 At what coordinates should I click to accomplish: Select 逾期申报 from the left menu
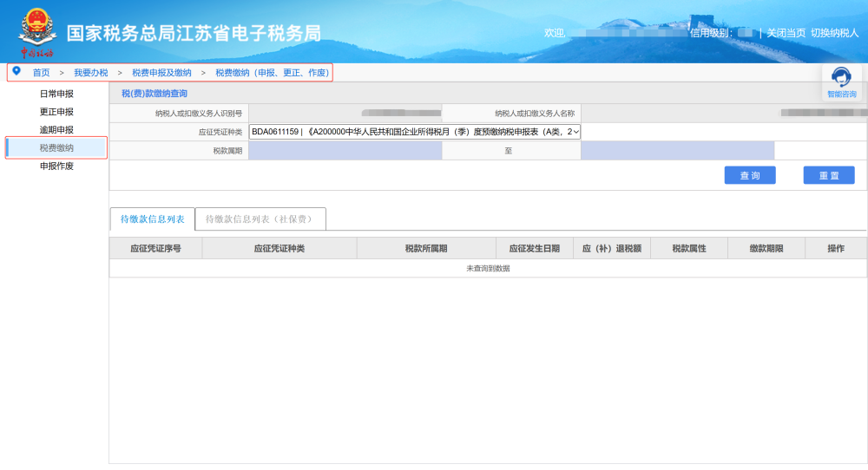point(56,130)
